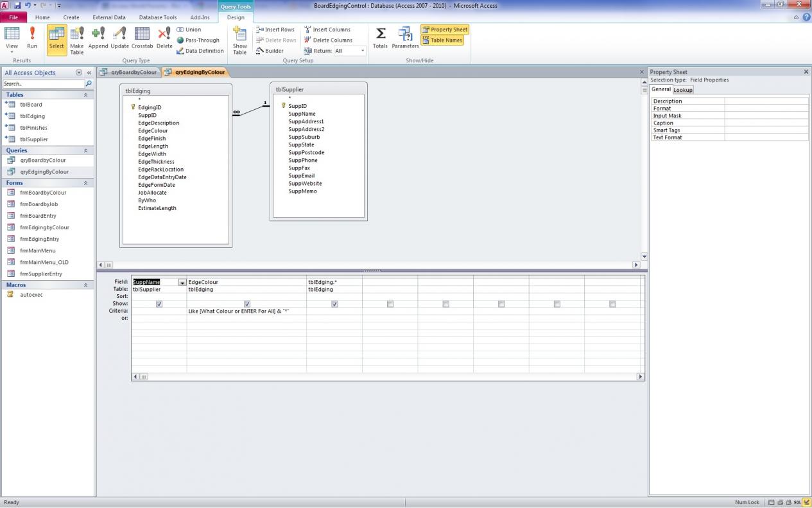
Task: Open tblSupplier in the navigation pane
Action: tap(34, 139)
